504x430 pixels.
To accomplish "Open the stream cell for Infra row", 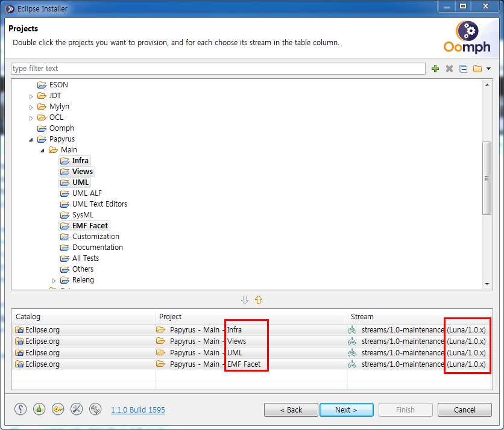I will (419, 330).
